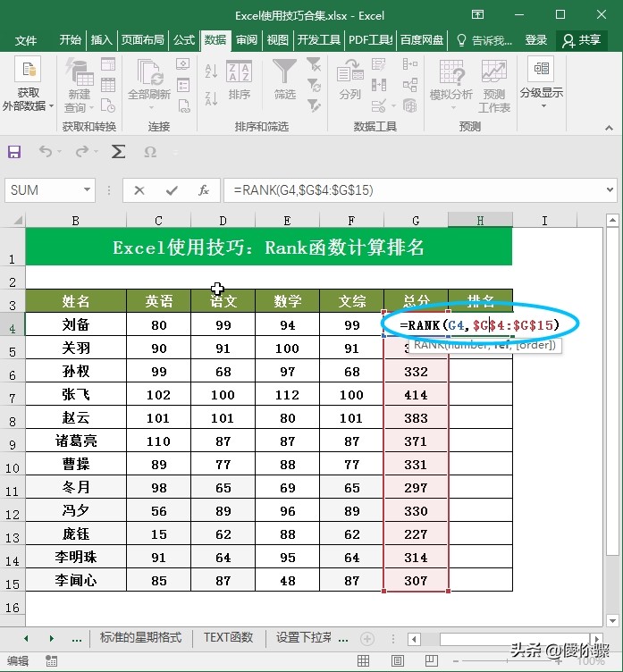Click the Consolidate icon

[410, 64]
